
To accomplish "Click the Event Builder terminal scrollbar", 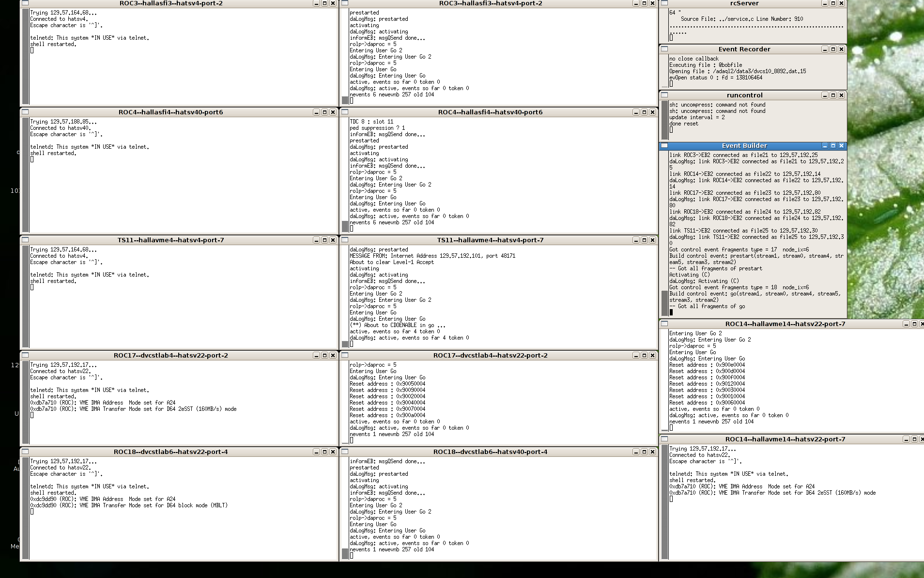I will [x=665, y=234].
